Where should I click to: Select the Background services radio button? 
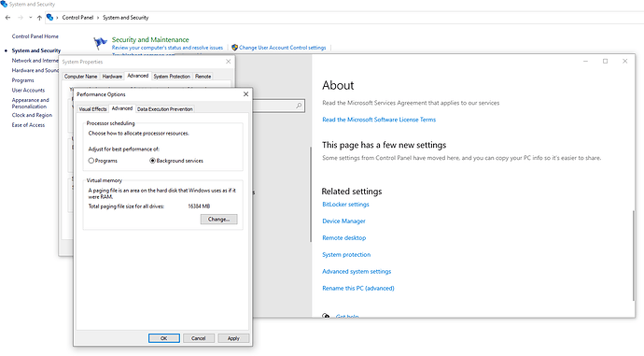click(x=152, y=161)
